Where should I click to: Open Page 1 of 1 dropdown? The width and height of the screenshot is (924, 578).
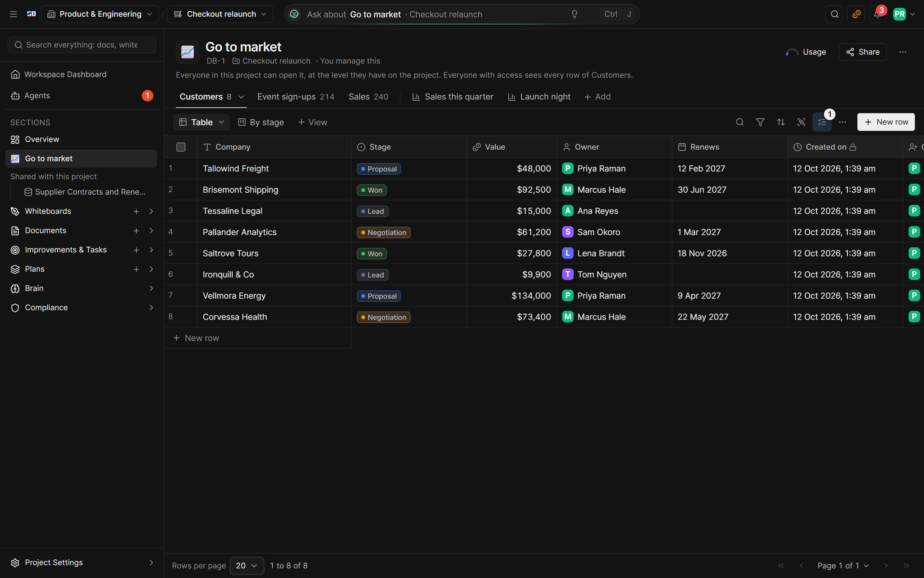[x=843, y=565]
